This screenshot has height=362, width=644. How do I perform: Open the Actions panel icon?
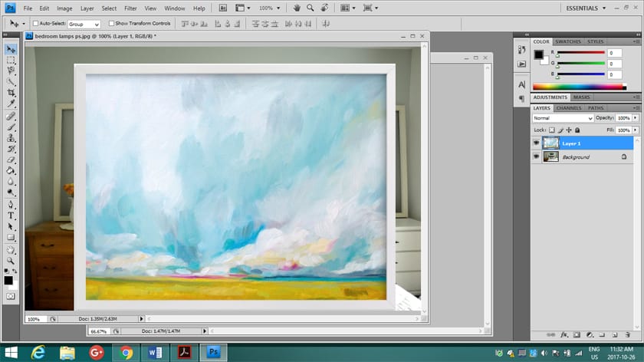(521, 64)
